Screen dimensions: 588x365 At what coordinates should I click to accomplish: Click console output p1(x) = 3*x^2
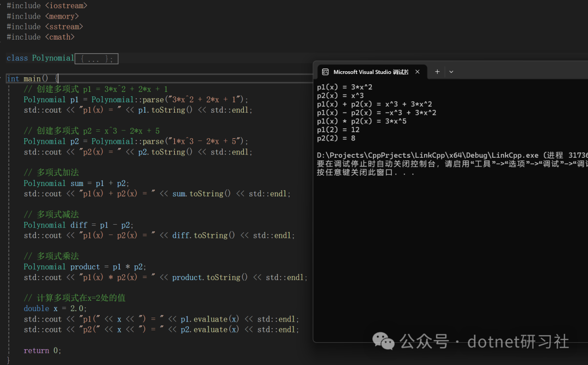pos(345,87)
